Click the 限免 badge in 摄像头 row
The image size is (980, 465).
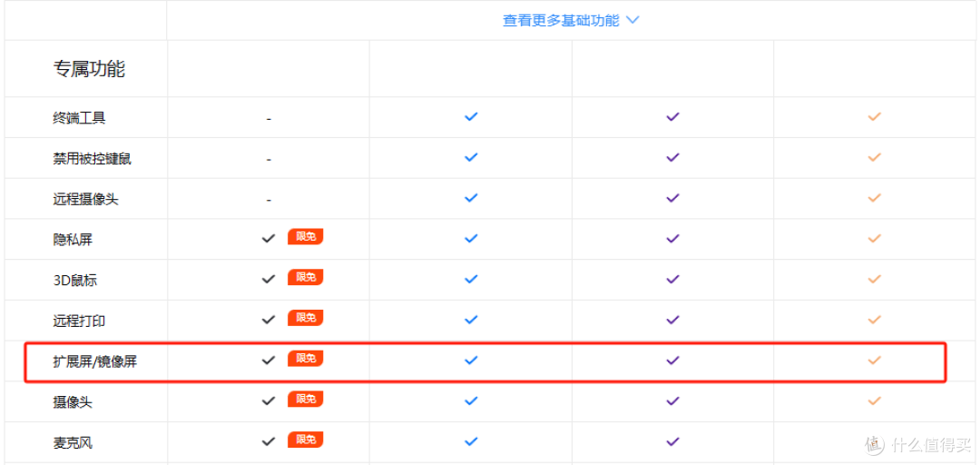305,400
